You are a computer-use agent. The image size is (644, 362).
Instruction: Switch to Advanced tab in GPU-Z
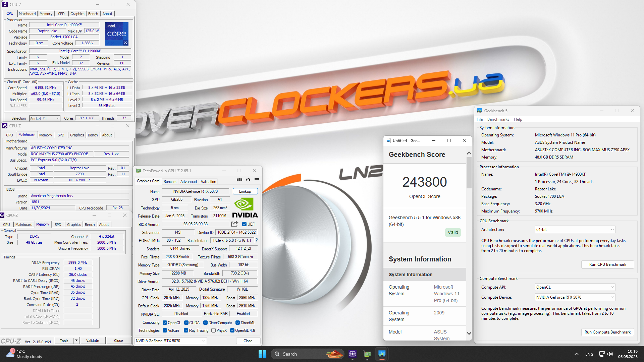pyautogui.click(x=189, y=182)
